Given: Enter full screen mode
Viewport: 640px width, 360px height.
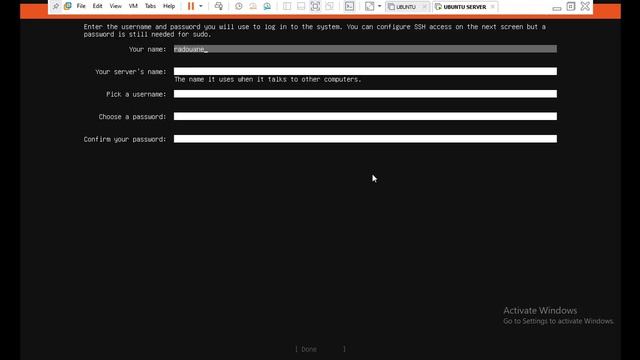Looking at the screenshot, I should point(315,6).
